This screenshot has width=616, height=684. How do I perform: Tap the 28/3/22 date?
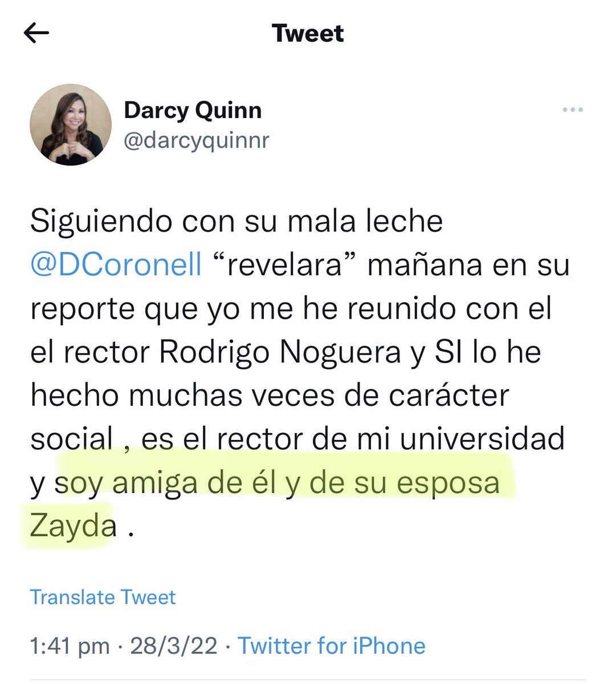pyautogui.click(x=174, y=646)
